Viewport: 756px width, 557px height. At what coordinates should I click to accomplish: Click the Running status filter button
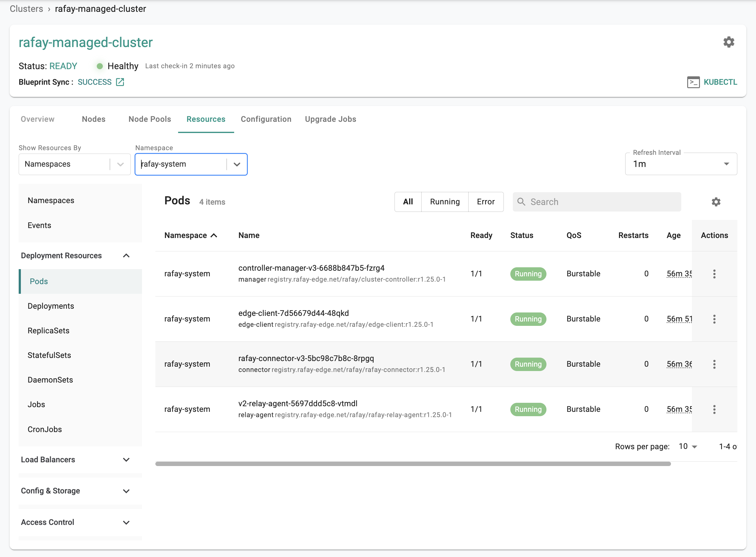(x=445, y=202)
